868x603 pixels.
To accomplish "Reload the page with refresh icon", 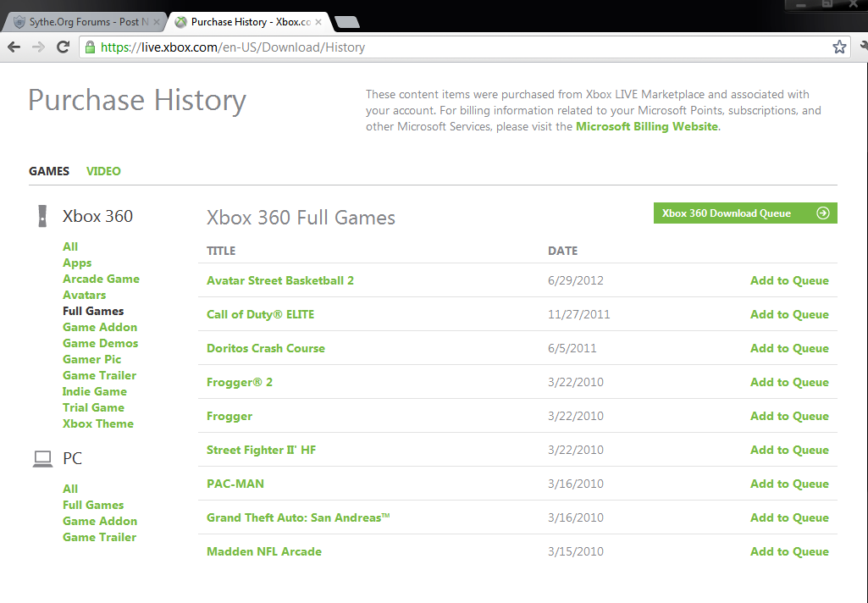I will (64, 47).
